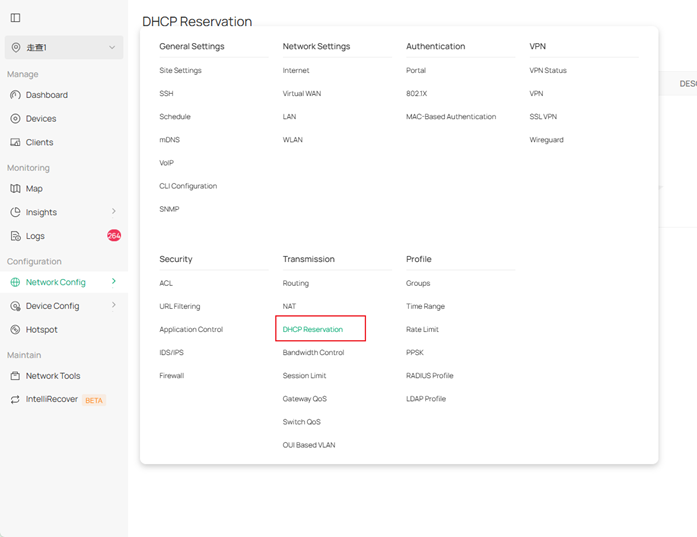The image size is (697, 537).
Task: Open VoIP settings
Action: click(166, 163)
